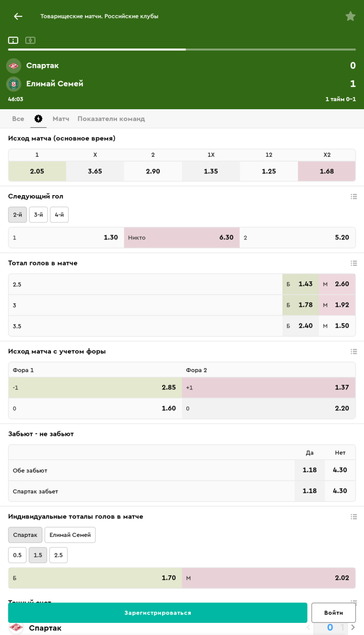Open list icon beside Тотал голов в матче

coord(354,263)
